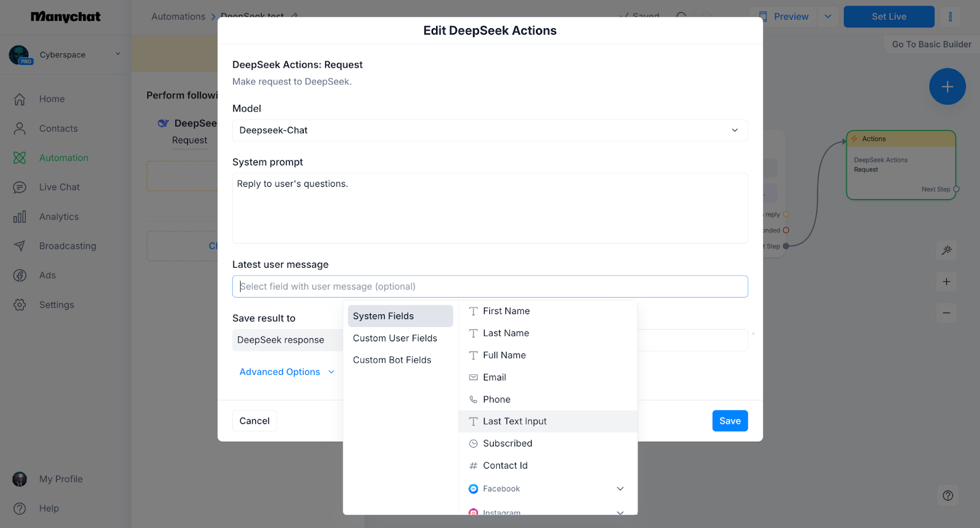This screenshot has width=980, height=528.
Task: Click the zoom out minus button
Action: coord(946,313)
